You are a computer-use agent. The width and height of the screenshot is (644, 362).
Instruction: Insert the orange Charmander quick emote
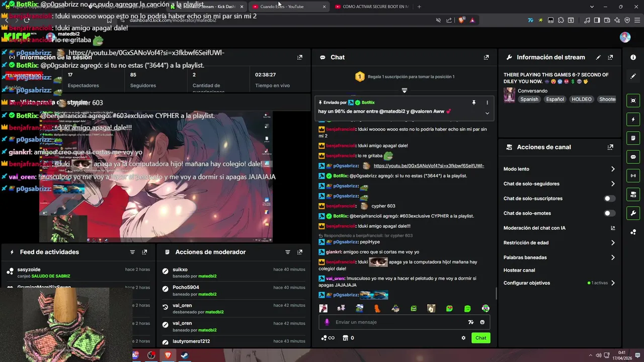377,308
